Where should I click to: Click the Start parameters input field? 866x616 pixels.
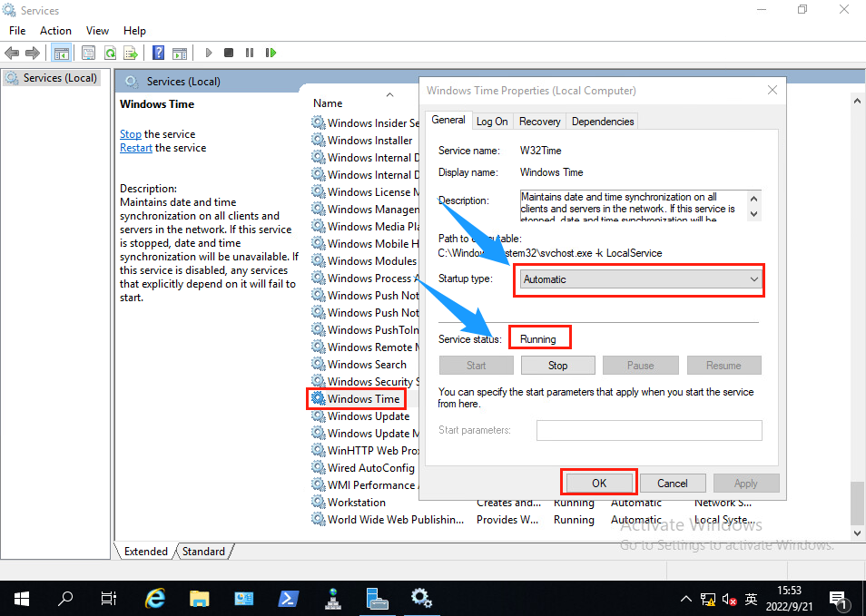pos(649,431)
